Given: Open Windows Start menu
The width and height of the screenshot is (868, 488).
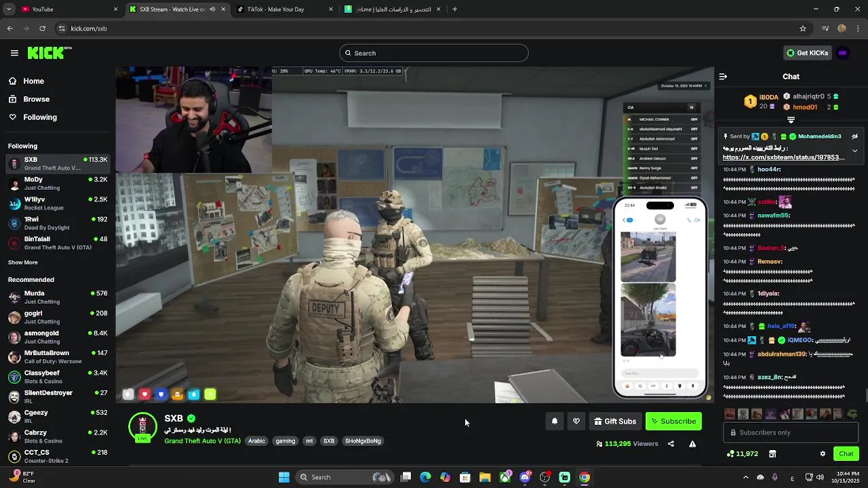Looking at the screenshot, I should [x=283, y=477].
